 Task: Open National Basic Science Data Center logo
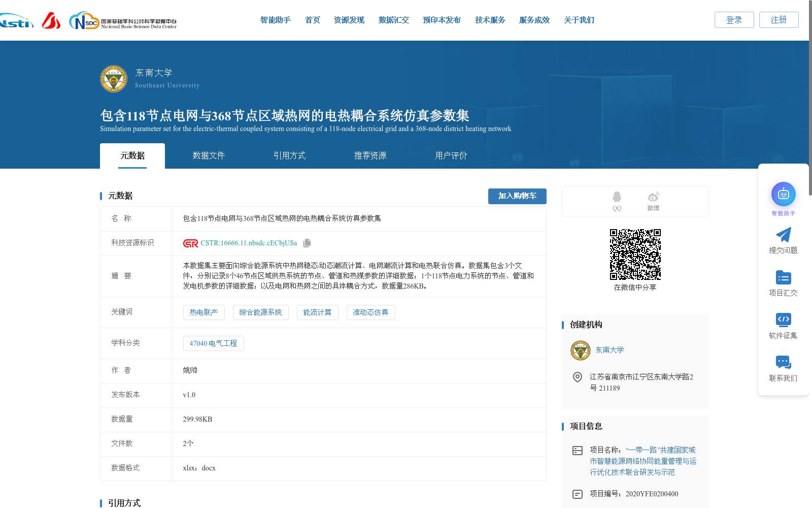123,21
